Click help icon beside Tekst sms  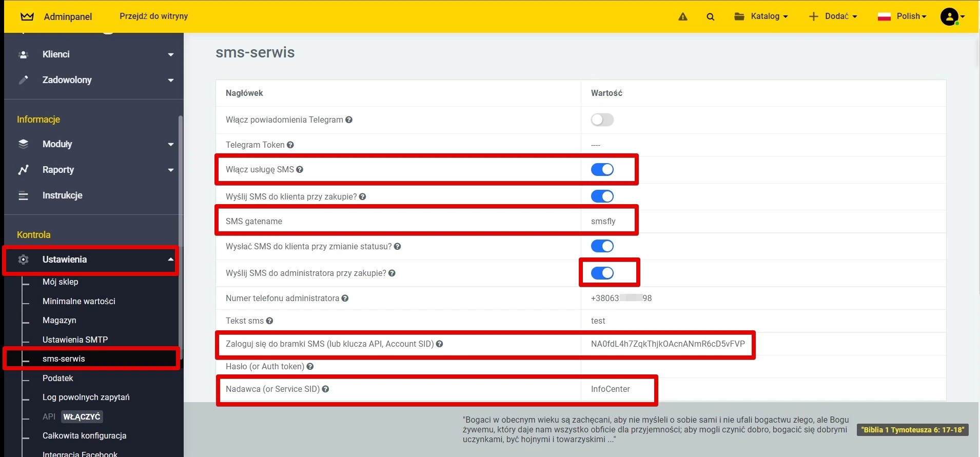269,321
